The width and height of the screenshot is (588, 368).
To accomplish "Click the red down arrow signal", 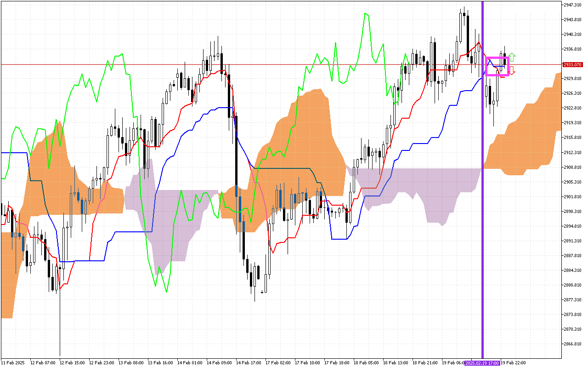I will 512,70.
